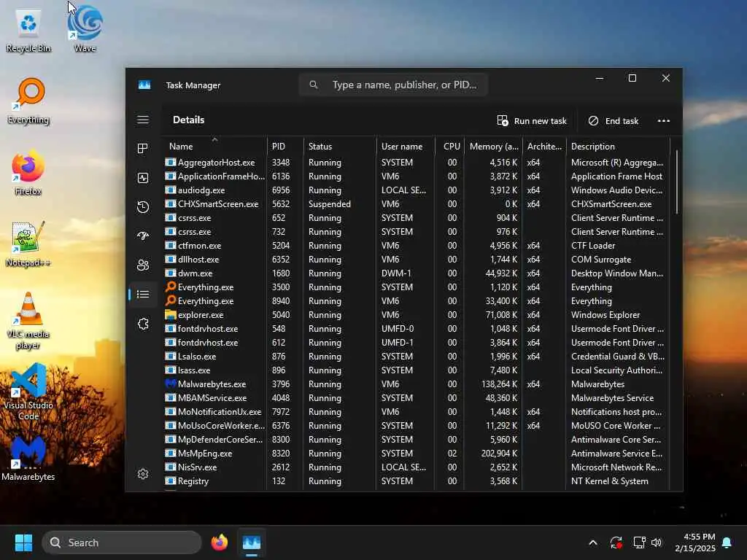Open Task Manager settings gear
Image resolution: width=747 pixels, height=560 pixels.
[x=143, y=474]
